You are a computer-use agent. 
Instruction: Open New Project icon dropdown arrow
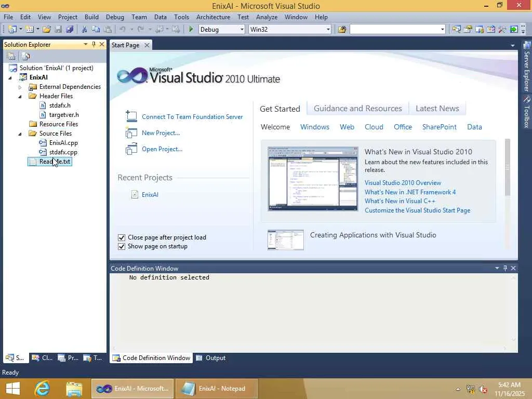click(20, 30)
